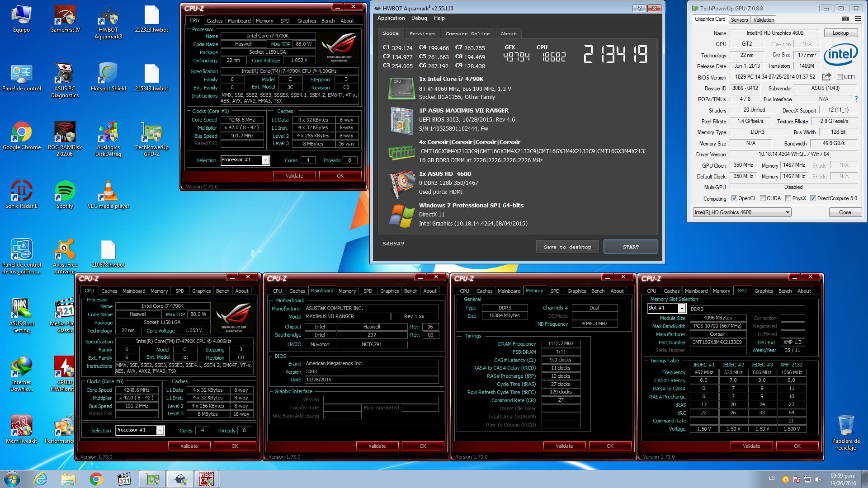
Task: Switch to Settings tab in Aquamark
Action: (422, 33)
